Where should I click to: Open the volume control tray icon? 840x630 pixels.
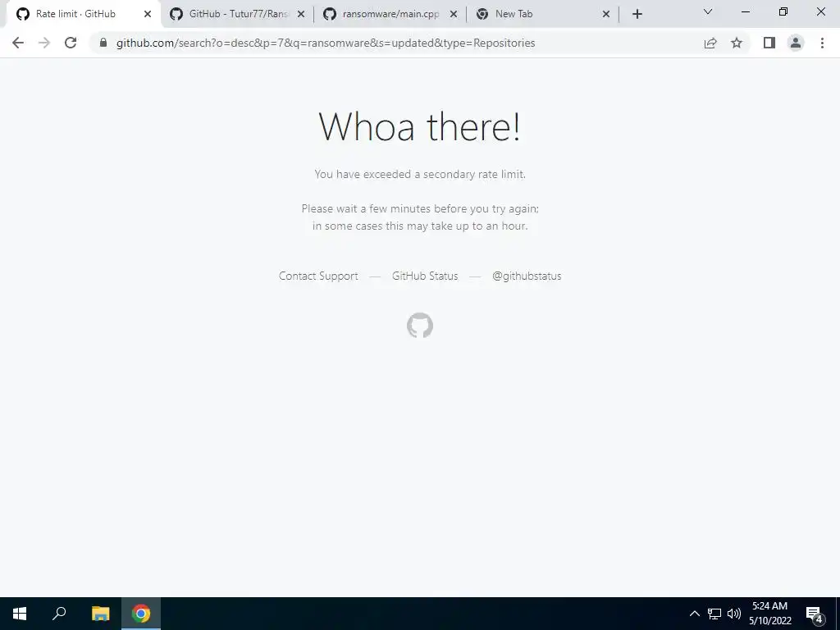click(734, 614)
